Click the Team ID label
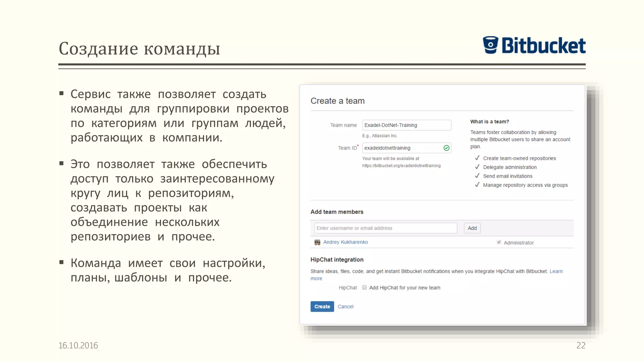The height and width of the screenshot is (362, 644). 348,148
